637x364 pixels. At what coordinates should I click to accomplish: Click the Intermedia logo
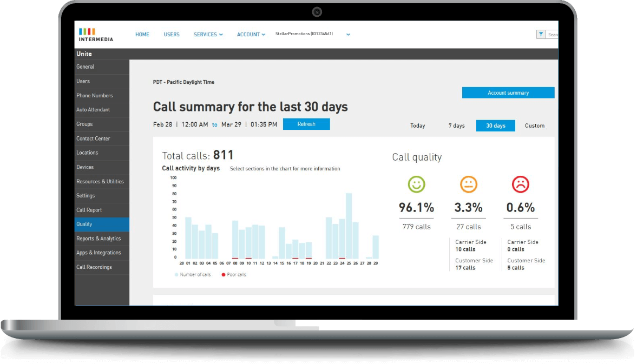(x=94, y=34)
